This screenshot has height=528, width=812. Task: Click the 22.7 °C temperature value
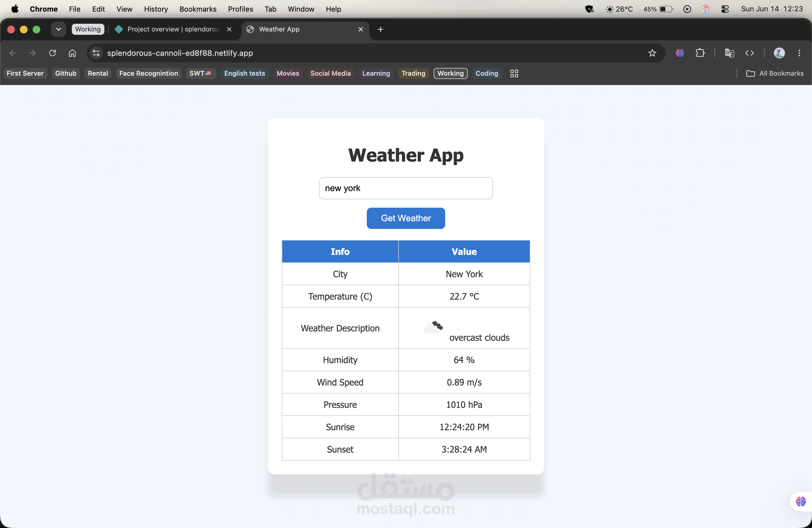coord(464,296)
